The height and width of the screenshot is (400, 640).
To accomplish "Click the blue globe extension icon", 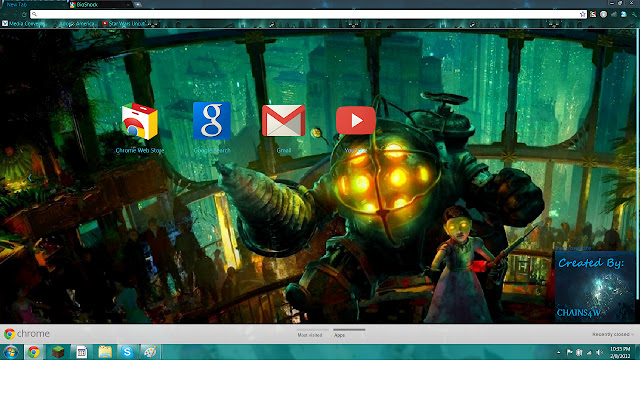I will 624,14.
